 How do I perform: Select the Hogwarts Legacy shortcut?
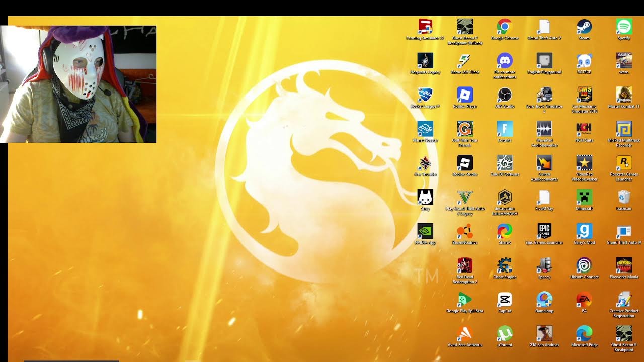[x=425, y=60]
